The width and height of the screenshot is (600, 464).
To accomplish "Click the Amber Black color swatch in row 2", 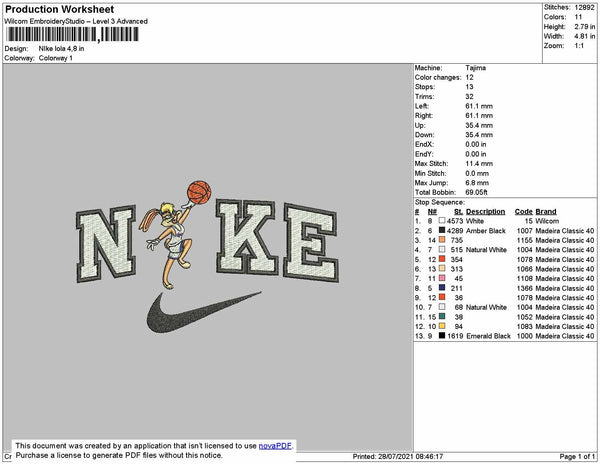I will click(x=442, y=230).
